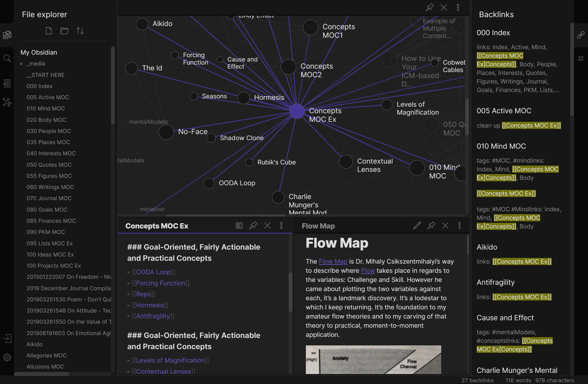
Task: Expand the _media folder
Action: 21,63
